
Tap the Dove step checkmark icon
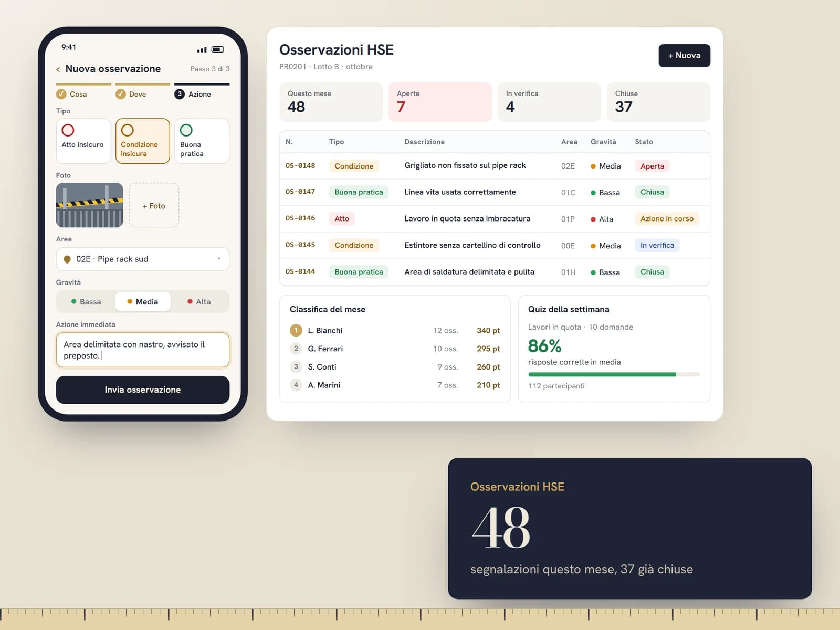[x=121, y=94]
